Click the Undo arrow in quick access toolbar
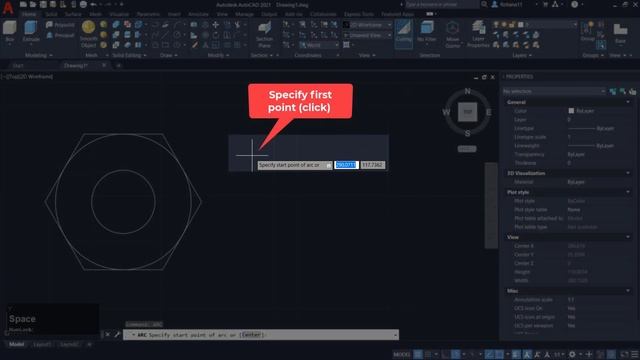Viewport: 640px width, 360px height. (x=93, y=4)
